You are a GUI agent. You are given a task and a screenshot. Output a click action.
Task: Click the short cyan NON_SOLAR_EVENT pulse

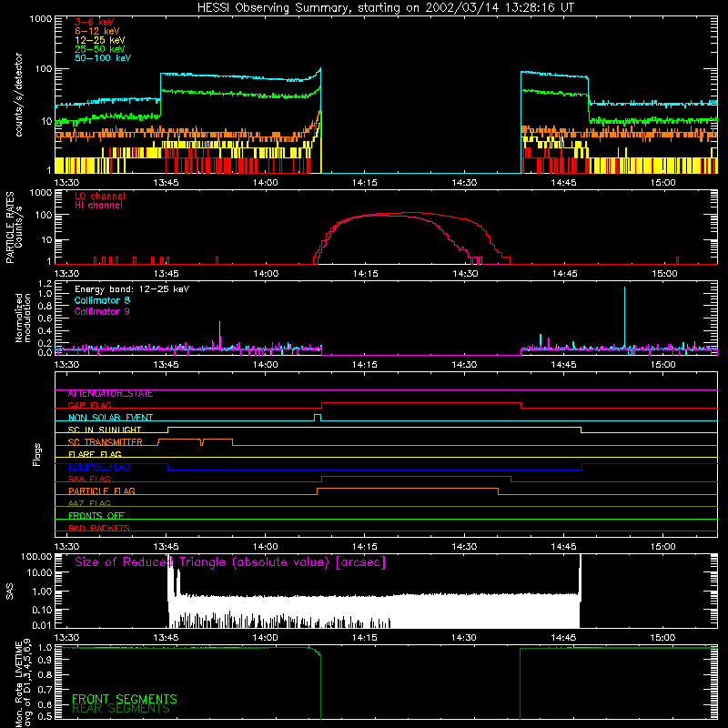[x=318, y=418]
